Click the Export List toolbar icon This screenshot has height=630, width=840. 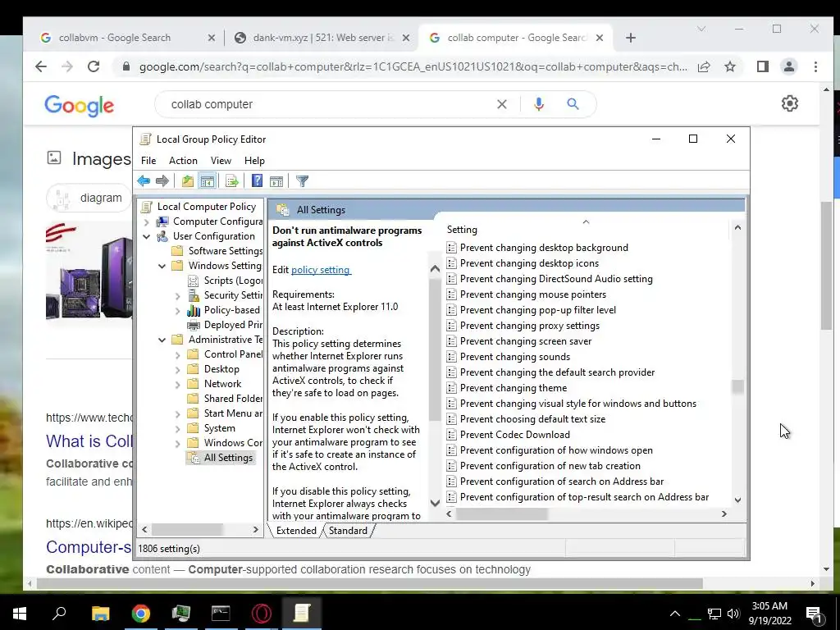point(232,181)
